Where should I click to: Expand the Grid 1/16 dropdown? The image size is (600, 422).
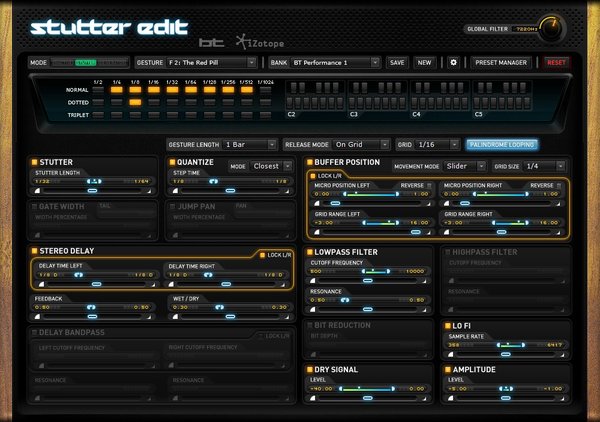click(437, 145)
